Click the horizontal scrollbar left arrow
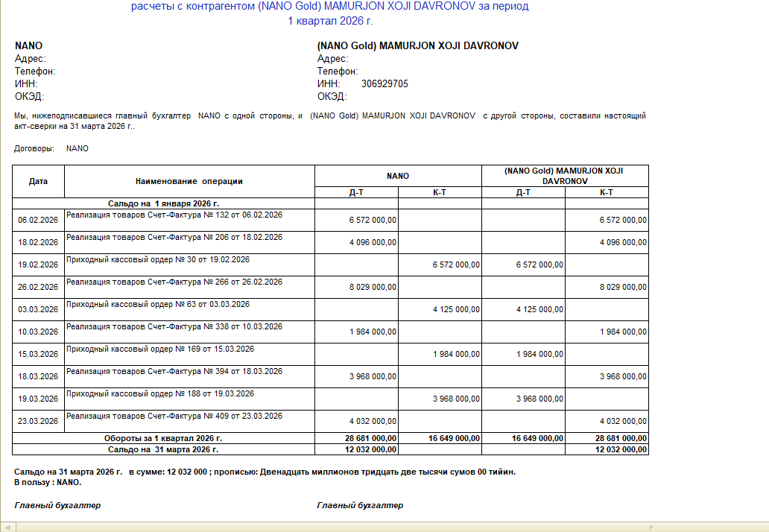 (8, 528)
